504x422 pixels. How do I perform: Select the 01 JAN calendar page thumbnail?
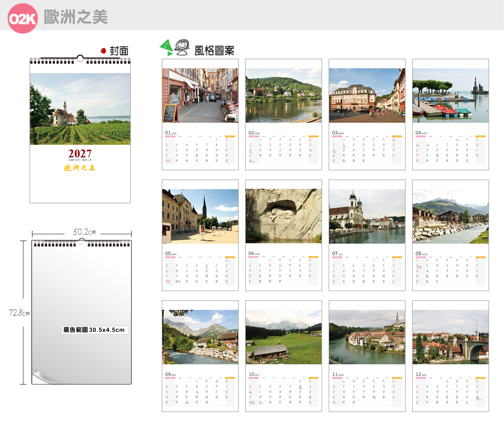(x=200, y=115)
